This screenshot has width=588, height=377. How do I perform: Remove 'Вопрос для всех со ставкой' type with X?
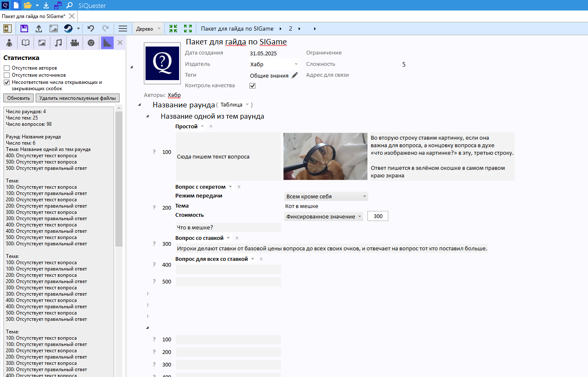tap(261, 259)
